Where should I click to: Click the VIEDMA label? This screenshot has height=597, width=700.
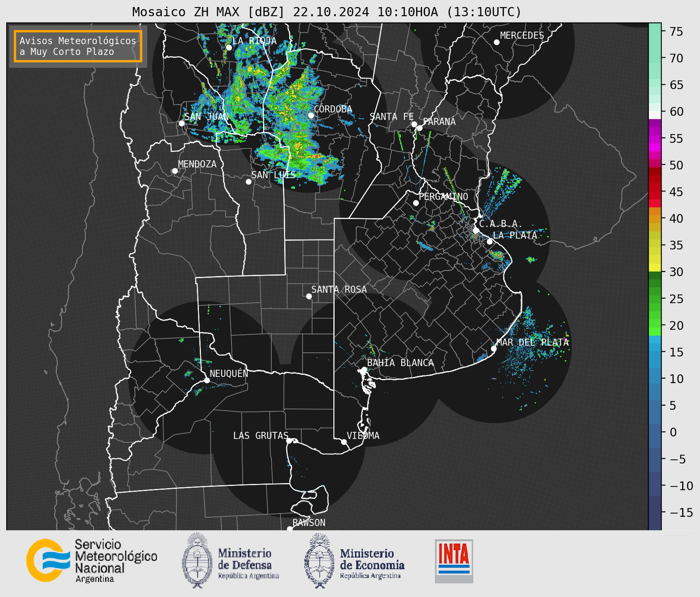(x=363, y=436)
